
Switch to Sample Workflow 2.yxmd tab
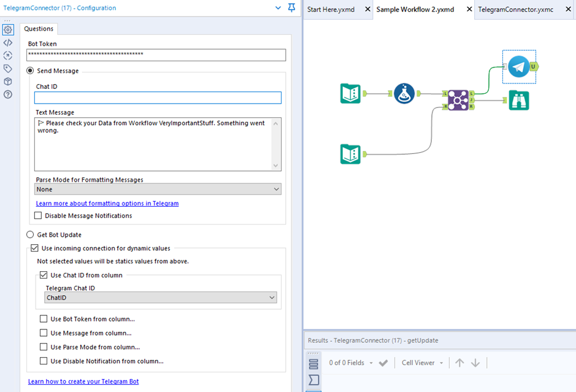coord(415,10)
